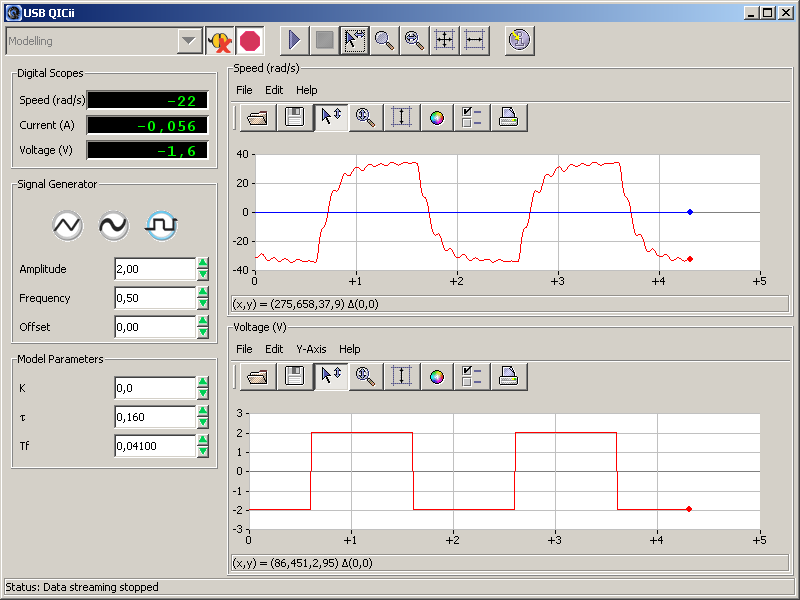
Task: Open File menu in the Voltage plot
Action: tap(244, 349)
